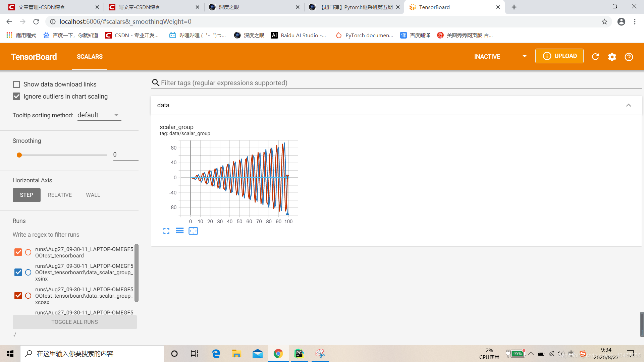Screen dimensions: 644x362
Task: Open the INACTIVE dashboards dropdown
Action: [501, 57]
